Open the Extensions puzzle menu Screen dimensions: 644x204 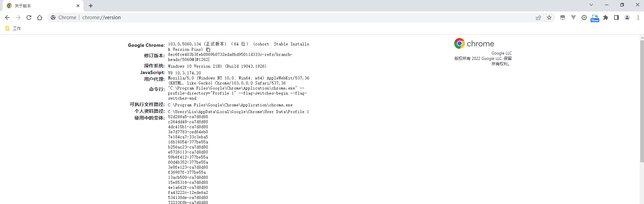[x=606, y=18]
